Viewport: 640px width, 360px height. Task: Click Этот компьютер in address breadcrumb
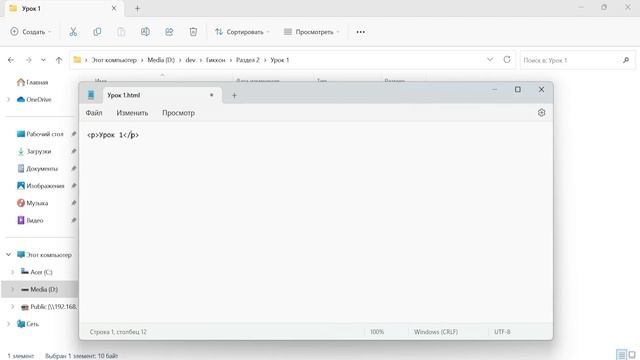coord(114,60)
